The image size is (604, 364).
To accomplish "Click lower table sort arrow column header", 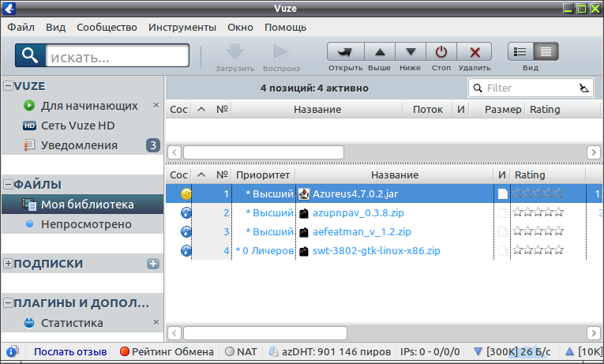I will (201, 174).
